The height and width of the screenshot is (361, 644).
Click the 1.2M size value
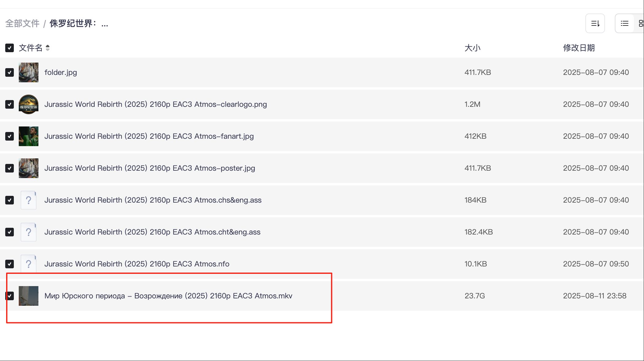pyautogui.click(x=473, y=104)
